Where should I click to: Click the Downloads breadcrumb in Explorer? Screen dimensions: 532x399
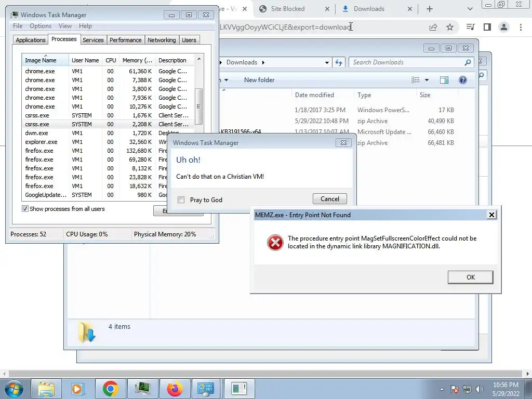point(242,62)
